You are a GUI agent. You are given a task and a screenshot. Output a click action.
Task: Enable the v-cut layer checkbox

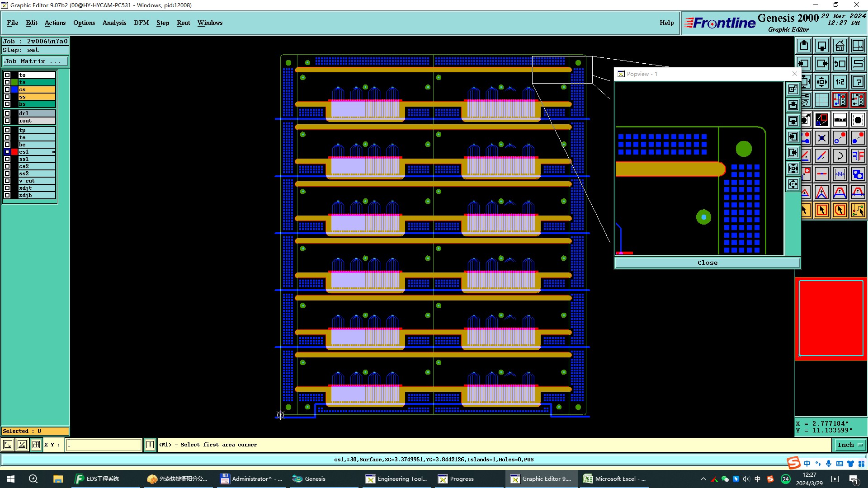(x=7, y=181)
